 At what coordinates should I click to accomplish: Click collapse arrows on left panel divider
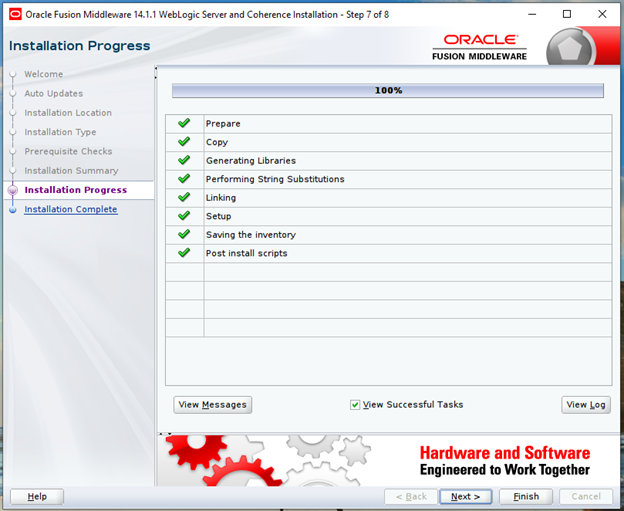tap(156, 73)
